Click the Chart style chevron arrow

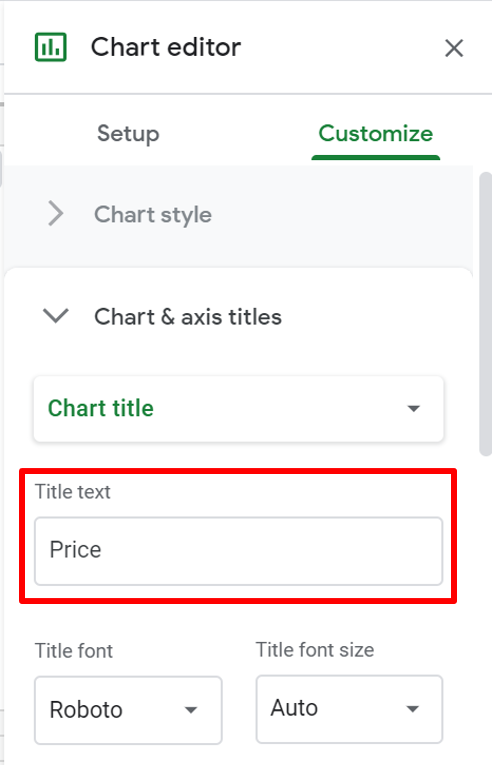56,214
